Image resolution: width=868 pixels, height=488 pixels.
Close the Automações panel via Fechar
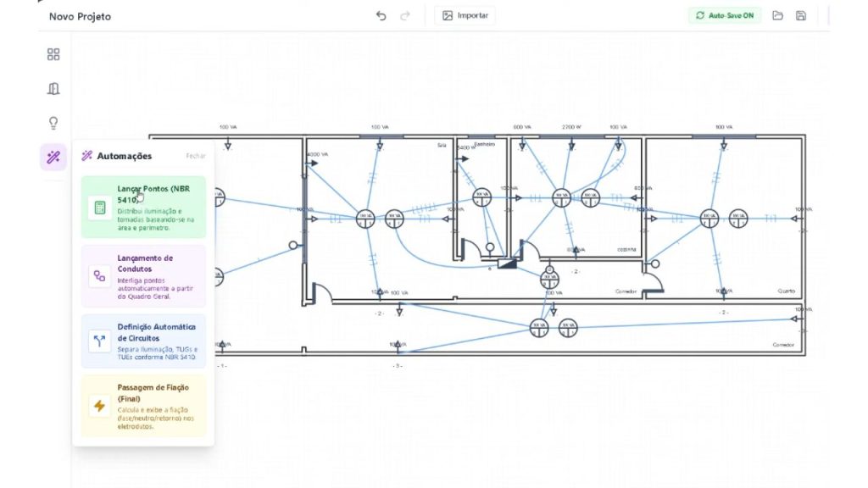(195, 156)
